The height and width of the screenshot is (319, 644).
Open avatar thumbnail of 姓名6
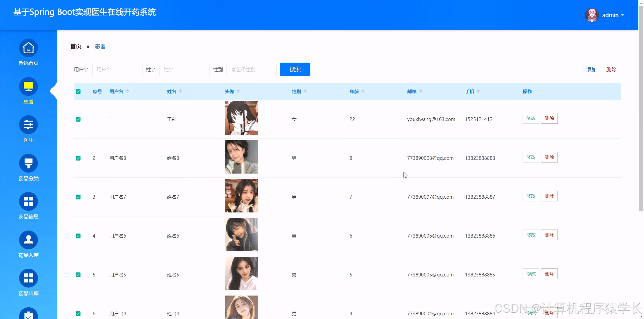(x=241, y=235)
